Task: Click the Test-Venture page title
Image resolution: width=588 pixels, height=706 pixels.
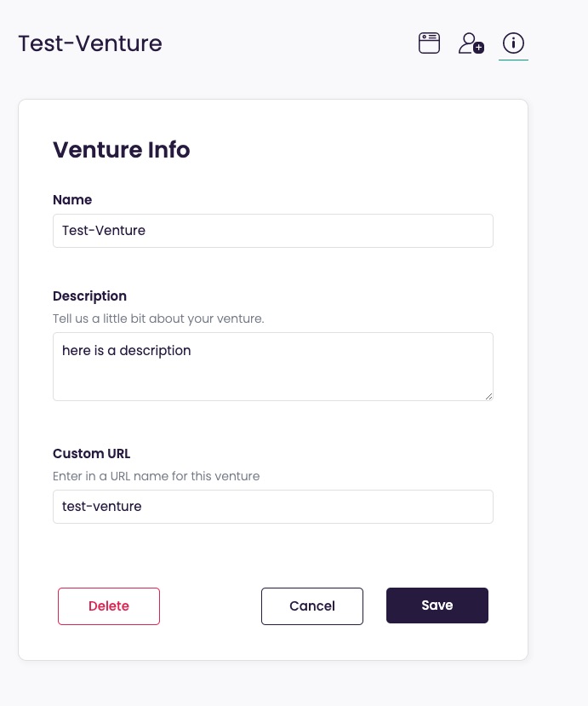Action: tap(90, 43)
